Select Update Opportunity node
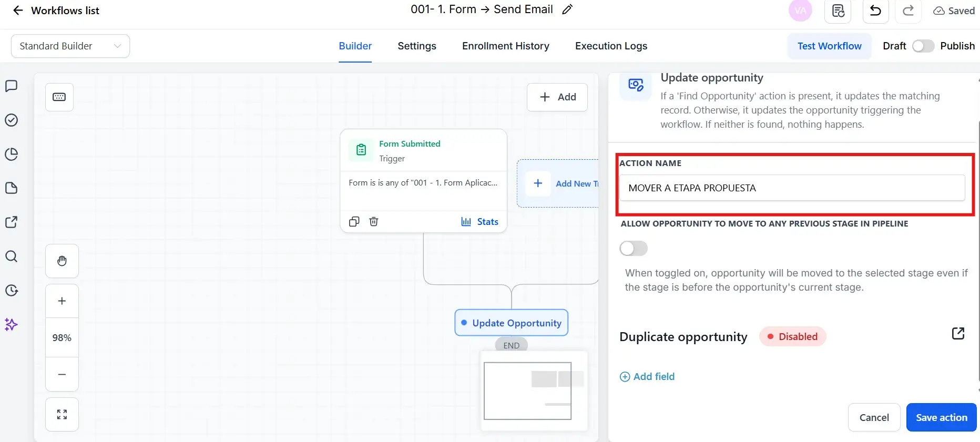Viewport: 980px width, 442px height. (512, 323)
